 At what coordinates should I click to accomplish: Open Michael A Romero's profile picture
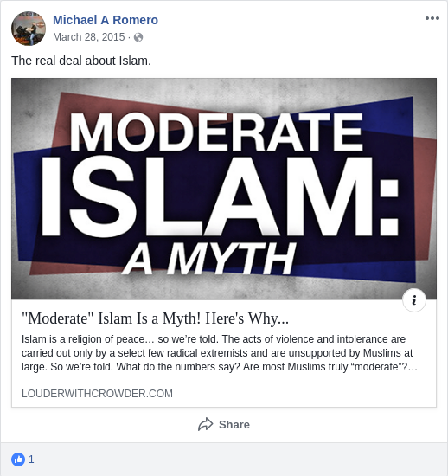tap(29, 29)
